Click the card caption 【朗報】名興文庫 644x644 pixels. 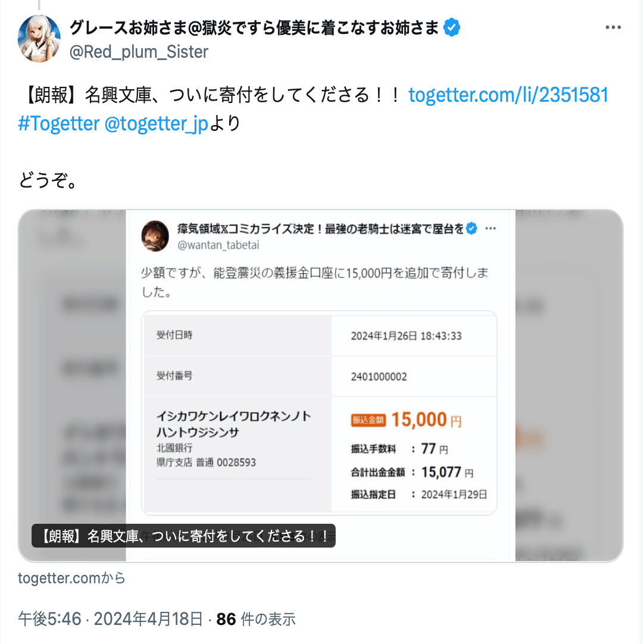coord(183,536)
